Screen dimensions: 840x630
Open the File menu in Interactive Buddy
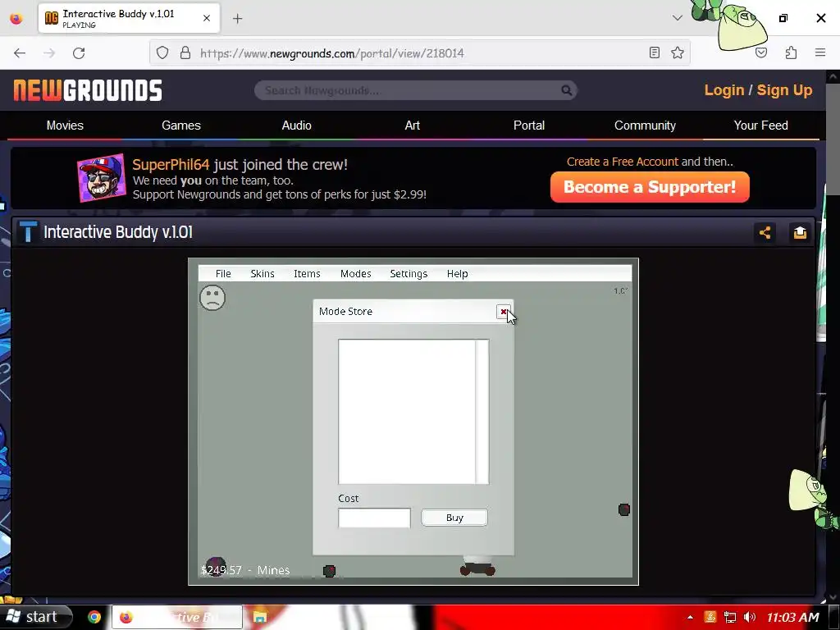pyautogui.click(x=223, y=274)
